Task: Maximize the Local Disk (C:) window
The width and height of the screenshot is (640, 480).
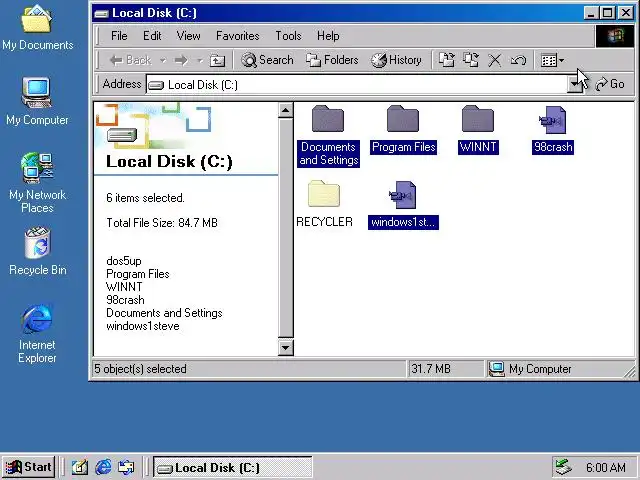Action: 607,13
